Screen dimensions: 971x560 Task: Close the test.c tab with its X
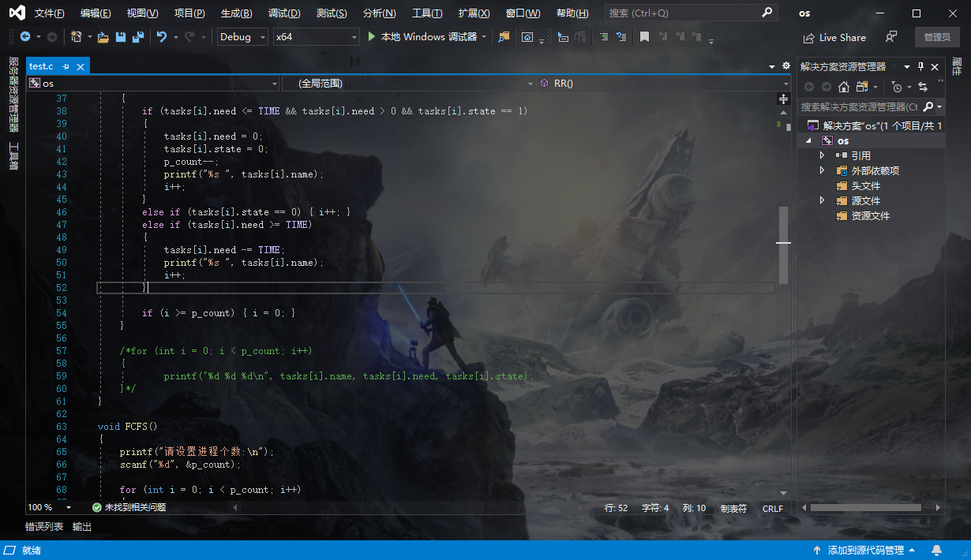[x=81, y=67]
